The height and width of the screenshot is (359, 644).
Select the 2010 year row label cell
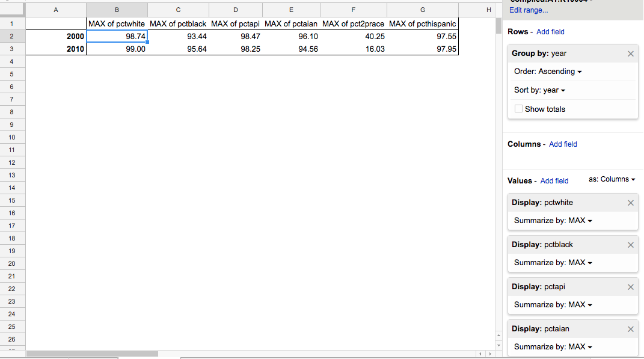(x=56, y=49)
